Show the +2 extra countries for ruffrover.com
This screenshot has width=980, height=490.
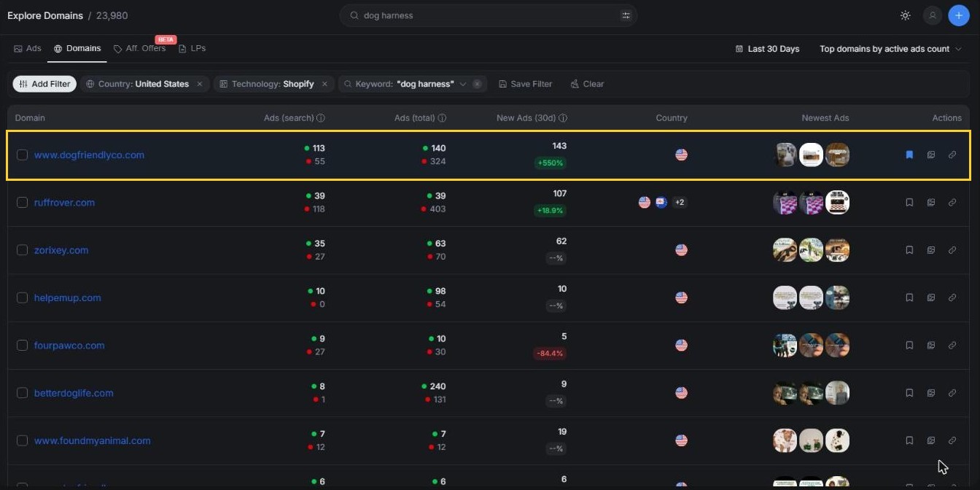point(679,203)
